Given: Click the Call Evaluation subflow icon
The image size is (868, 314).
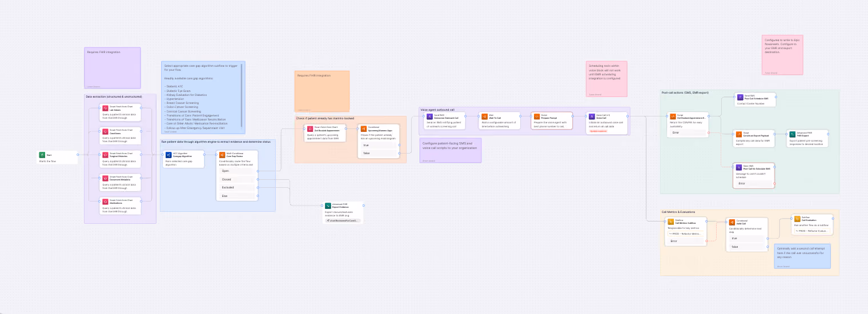Looking at the screenshot, I should pos(797,218).
